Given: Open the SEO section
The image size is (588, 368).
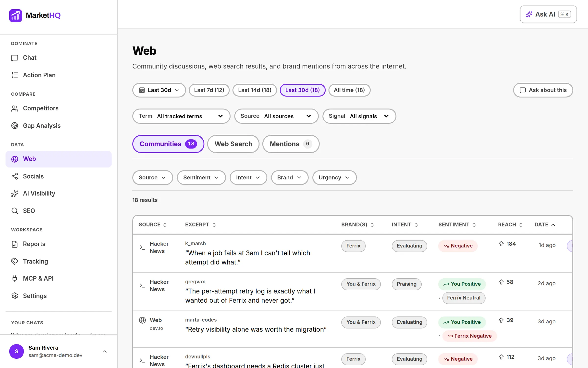Looking at the screenshot, I should pos(58,211).
